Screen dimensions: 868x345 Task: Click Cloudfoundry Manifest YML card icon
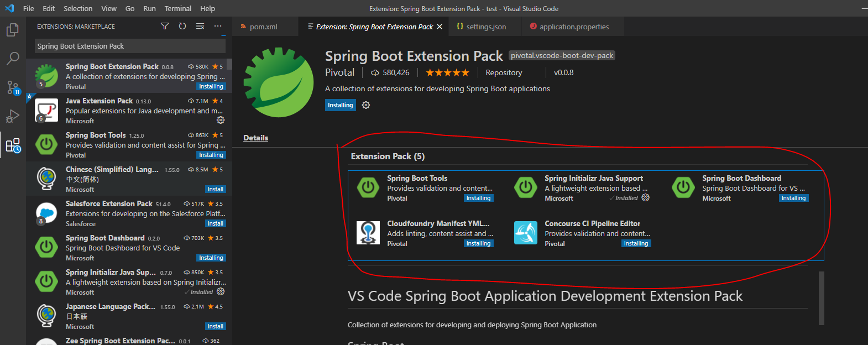click(x=368, y=233)
